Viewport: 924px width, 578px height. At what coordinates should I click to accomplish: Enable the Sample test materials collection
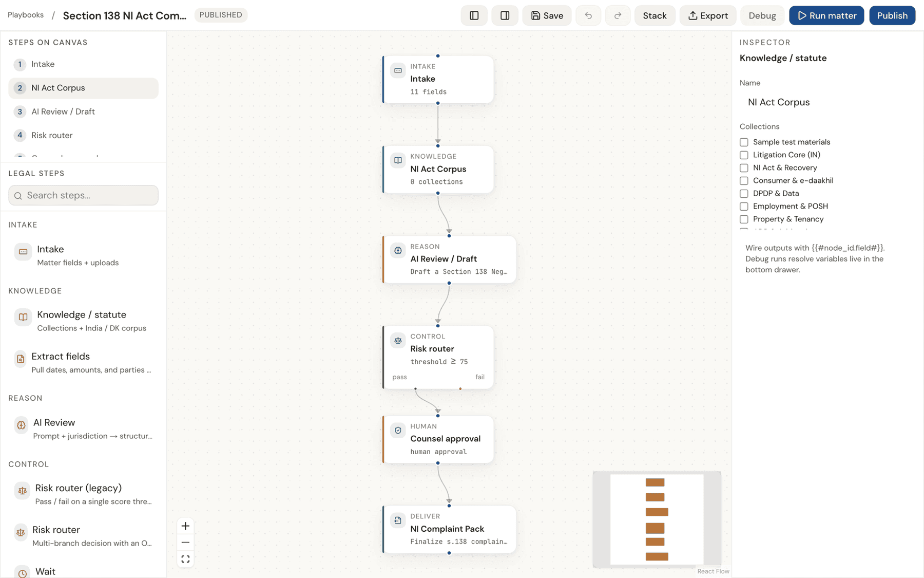pos(744,142)
